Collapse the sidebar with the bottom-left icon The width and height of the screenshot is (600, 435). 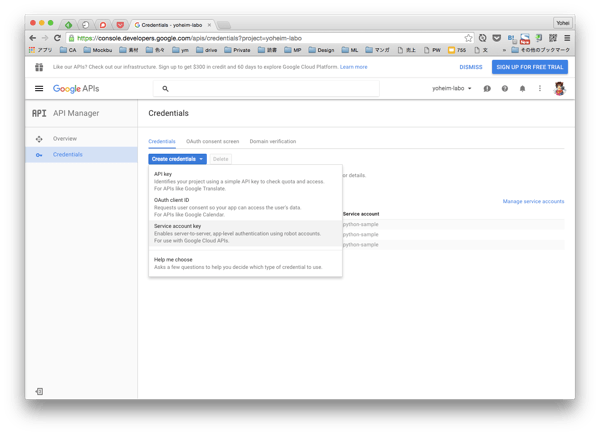(x=39, y=391)
